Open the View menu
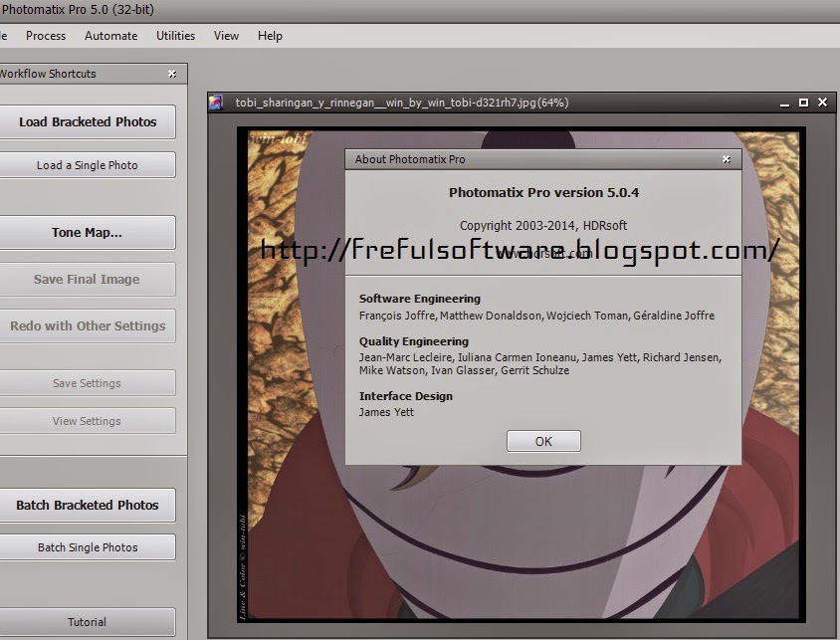Viewport: 840px width, 640px height. click(x=226, y=36)
